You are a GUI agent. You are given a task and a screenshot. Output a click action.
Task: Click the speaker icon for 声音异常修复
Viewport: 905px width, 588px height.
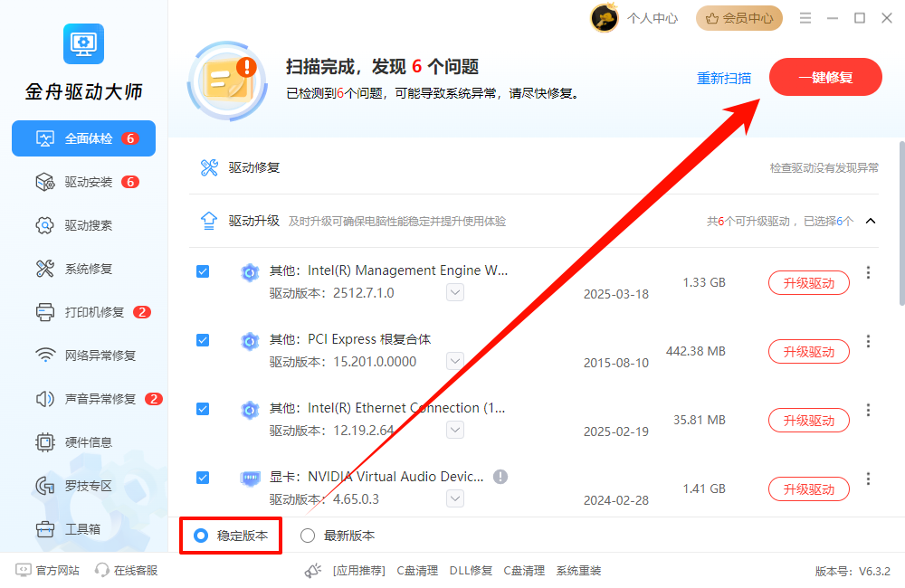(x=45, y=399)
